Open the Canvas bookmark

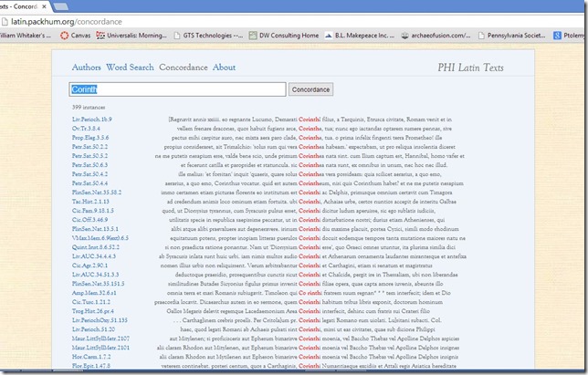(78, 36)
